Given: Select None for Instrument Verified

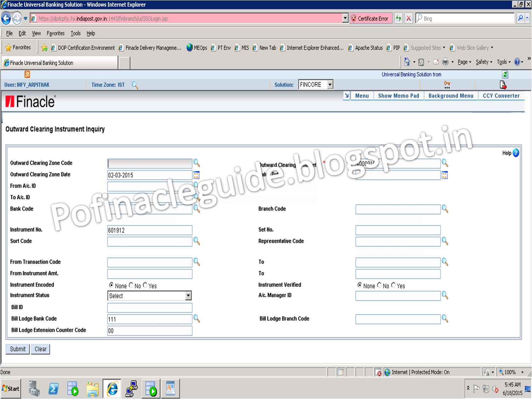Looking at the screenshot, I should click(x=360, y=285).
